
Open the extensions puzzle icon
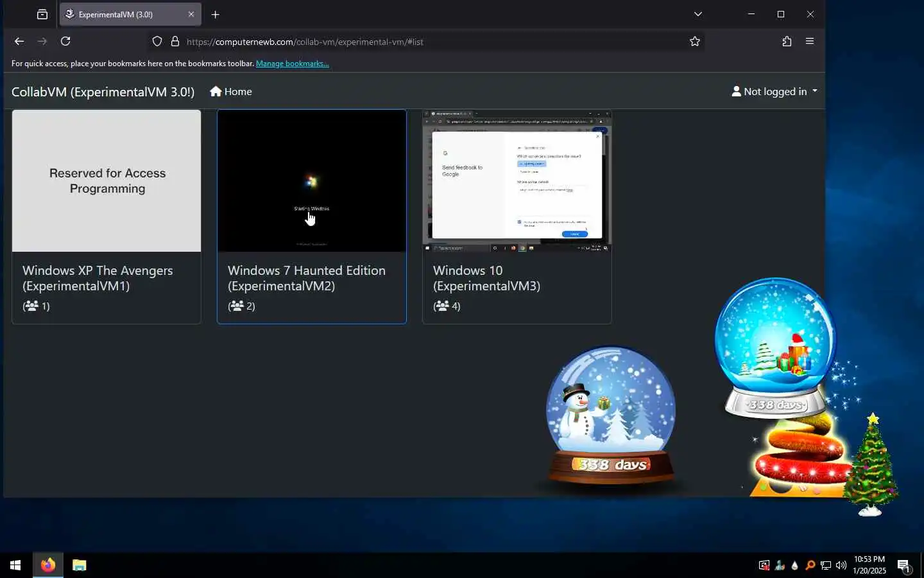[x=787, y=41]
